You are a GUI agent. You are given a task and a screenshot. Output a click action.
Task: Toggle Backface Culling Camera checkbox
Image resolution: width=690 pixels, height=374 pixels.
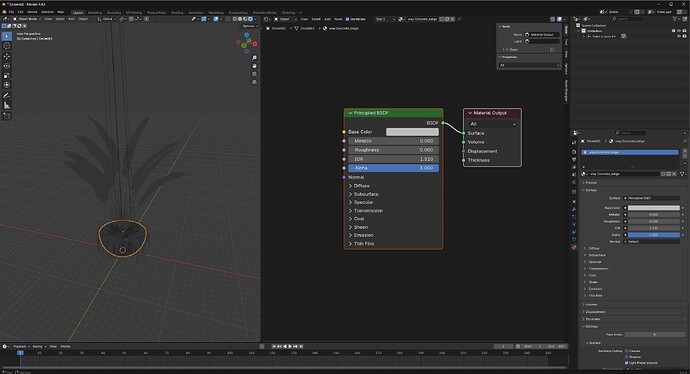click(x=626, y=351)
